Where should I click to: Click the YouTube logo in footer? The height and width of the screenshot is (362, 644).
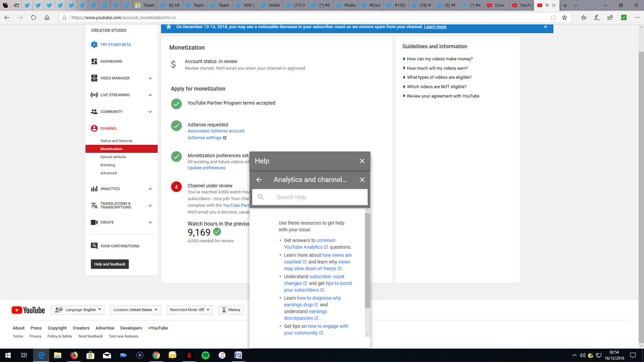click(28, 310)
